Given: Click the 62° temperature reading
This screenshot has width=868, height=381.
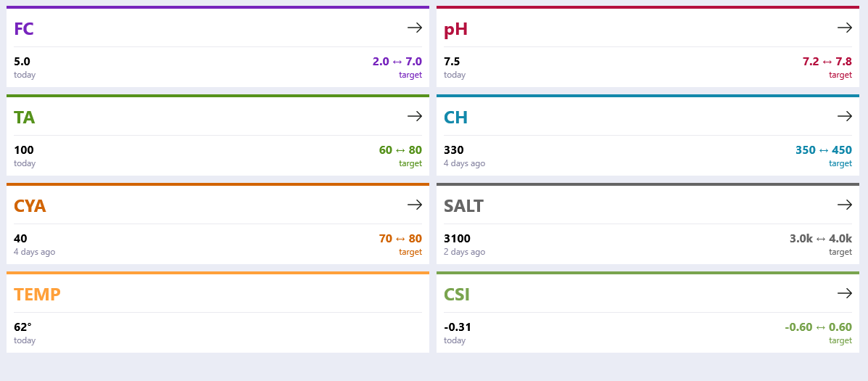Looking at the screenshot, I should 22,327.
